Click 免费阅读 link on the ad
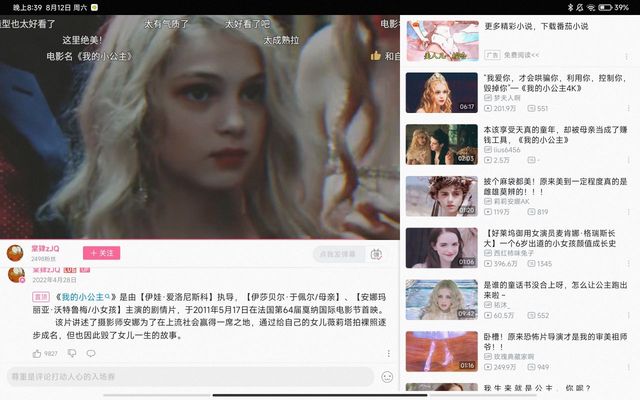This screenshot has width=640, height=400. click(x=522, y=55)
